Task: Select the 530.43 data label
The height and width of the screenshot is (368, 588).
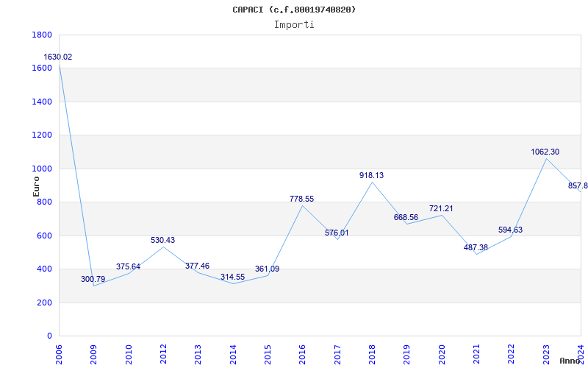Action: pyautogui.click(x=162, y=240)
